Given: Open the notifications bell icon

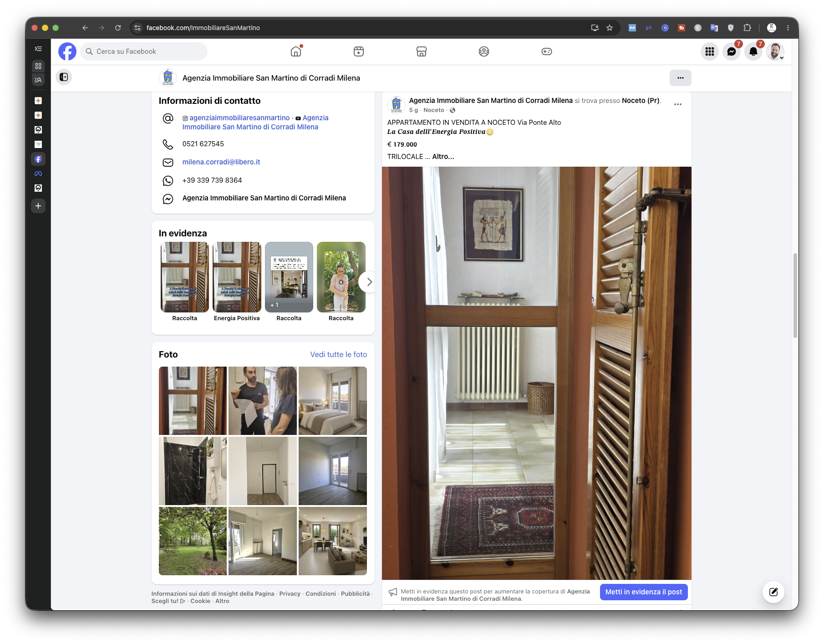Looking at the screenshot, I should (x=753, y=51).
